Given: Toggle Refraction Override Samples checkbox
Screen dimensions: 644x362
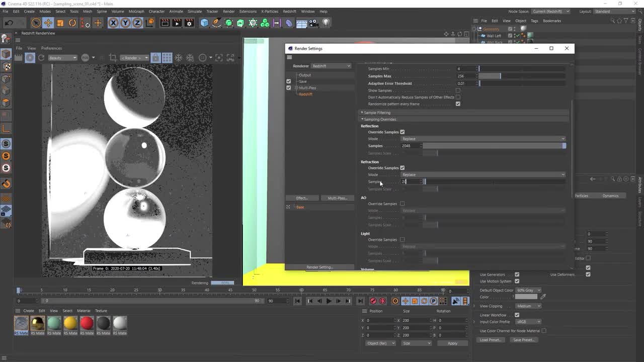Looking at the screenshot, I should [402, 168].
